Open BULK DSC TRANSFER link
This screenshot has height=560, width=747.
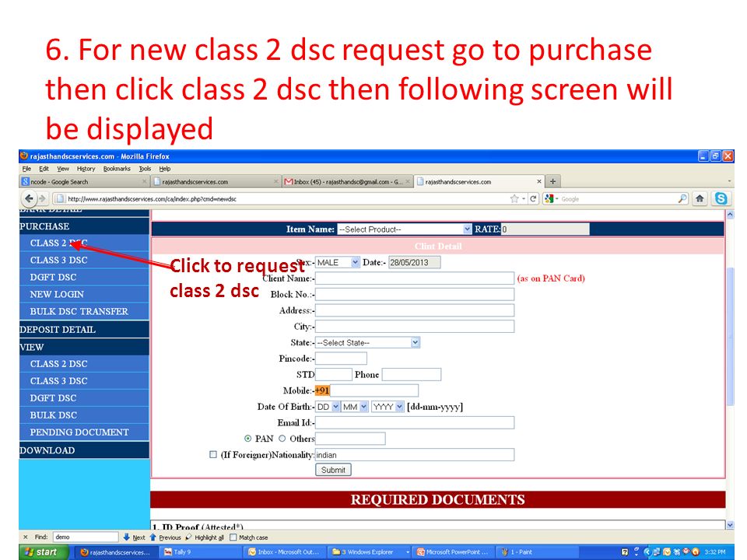click(79, 311)
